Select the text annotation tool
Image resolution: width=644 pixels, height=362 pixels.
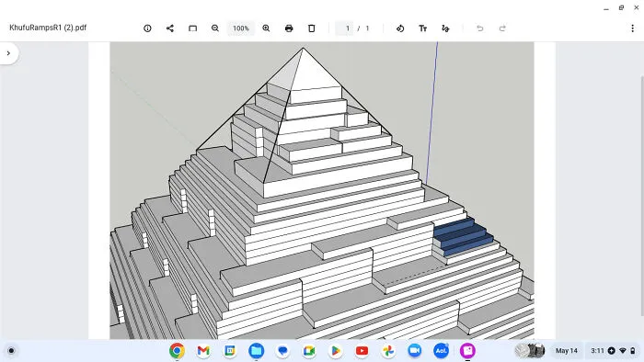[422, 28]
